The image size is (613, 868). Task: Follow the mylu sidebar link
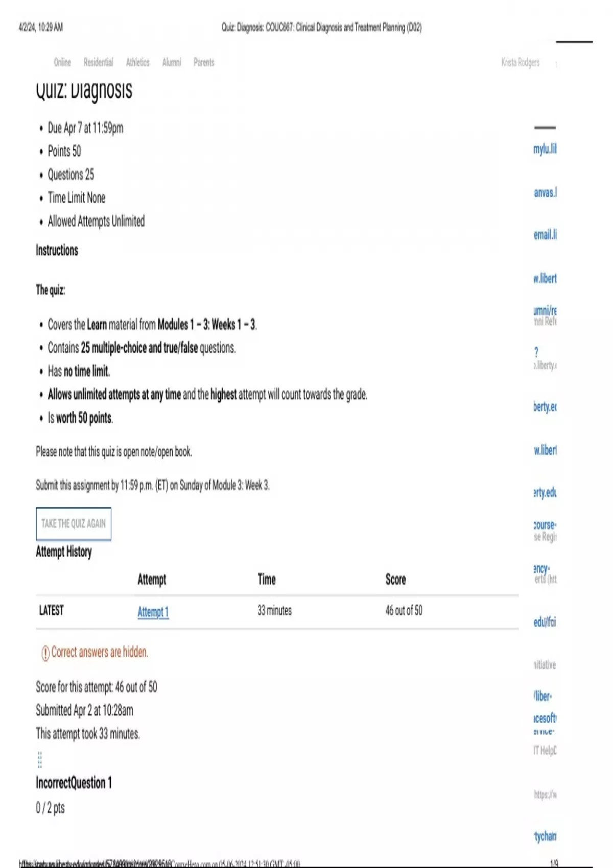point(545,149)
